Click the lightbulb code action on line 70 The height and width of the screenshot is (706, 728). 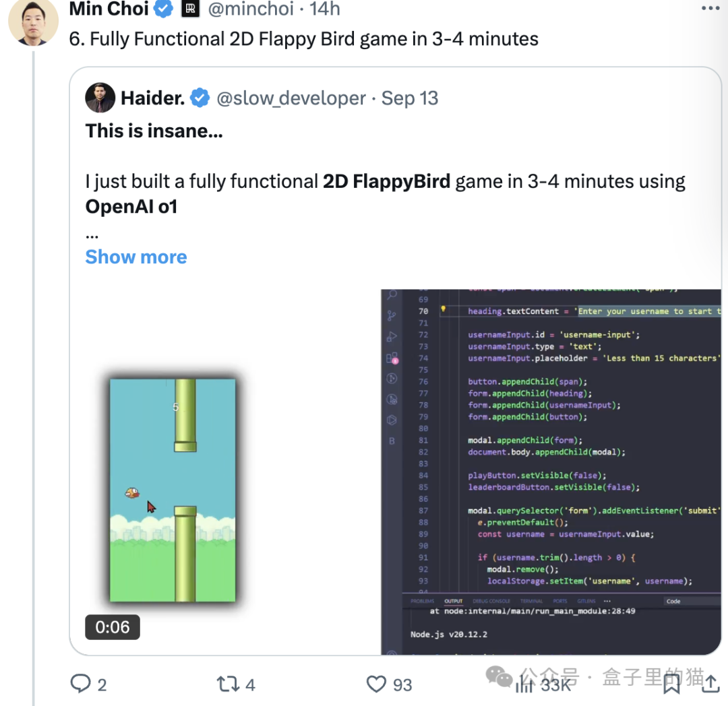(x=443, y=310)
